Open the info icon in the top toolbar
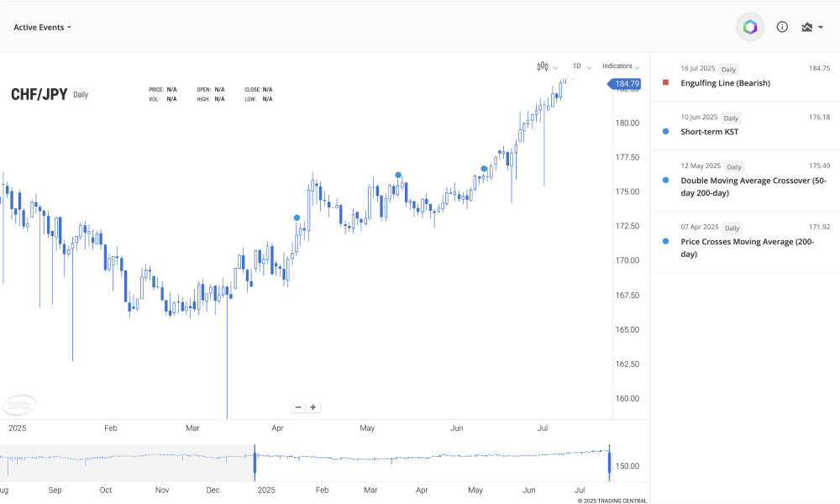The image size is (840, 504). point(781,26)
